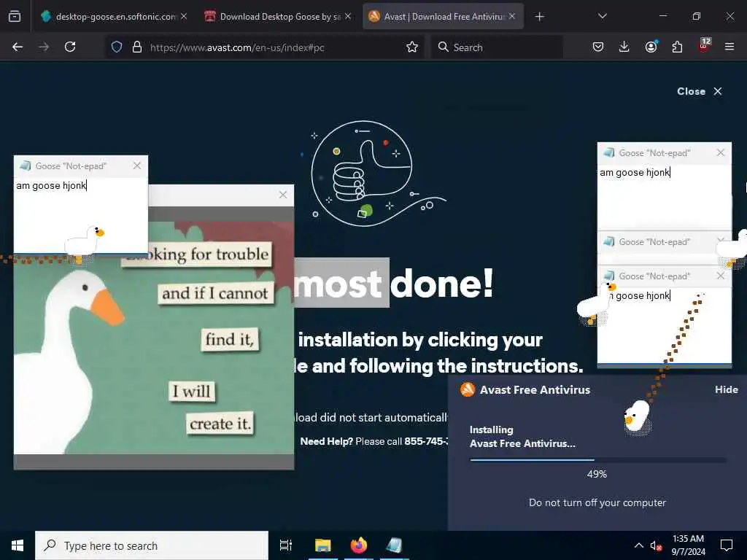Image resolution: width=747 pixels, height=560 pixels.
Task: Click the Firefox View icon in the tab bar
Action: [15, 16]
